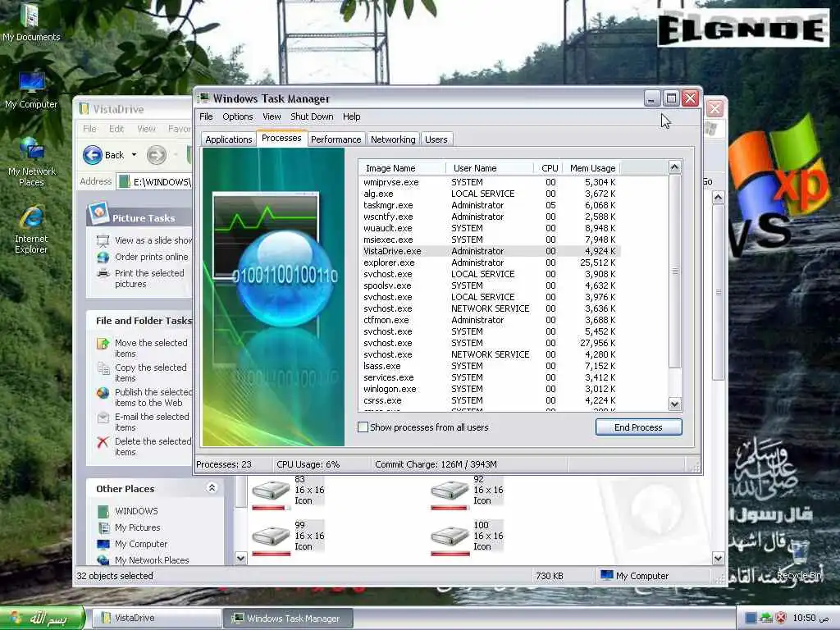Click the End Process button
Viewport: 840px width, 630px height.
[638, 427]
